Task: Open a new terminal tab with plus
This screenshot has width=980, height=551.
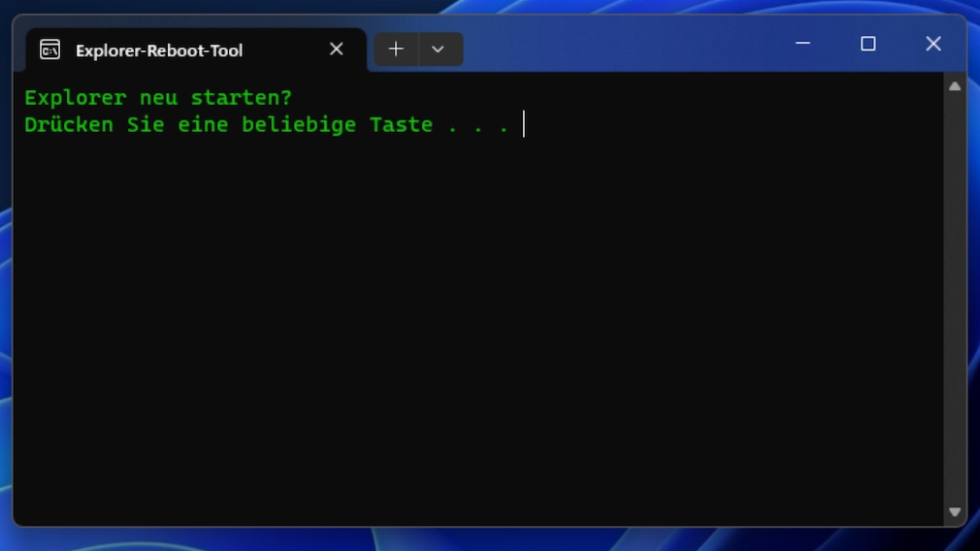Action: click(x=396, y=49)
